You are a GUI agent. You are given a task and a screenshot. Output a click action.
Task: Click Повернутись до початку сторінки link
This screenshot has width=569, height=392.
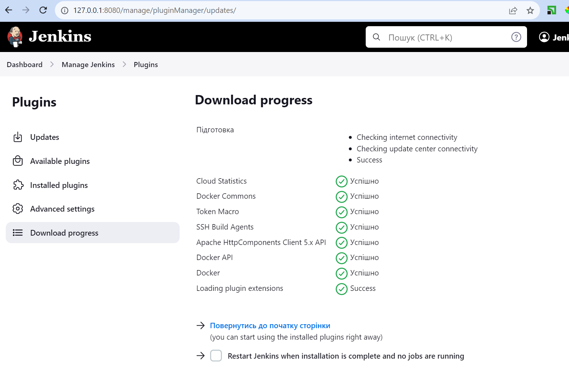coord(270,326)
